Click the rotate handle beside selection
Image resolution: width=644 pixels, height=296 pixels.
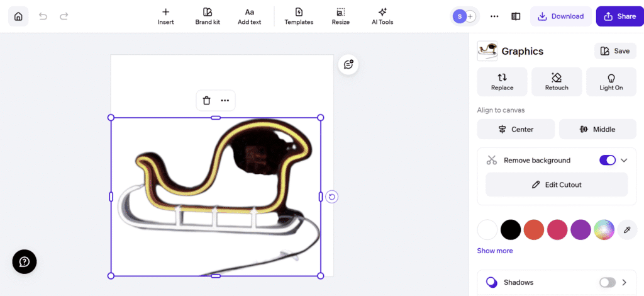pos(332,197)
